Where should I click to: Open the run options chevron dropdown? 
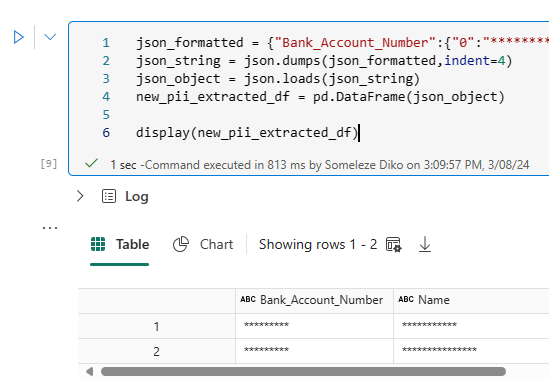(x=50, y=37)
